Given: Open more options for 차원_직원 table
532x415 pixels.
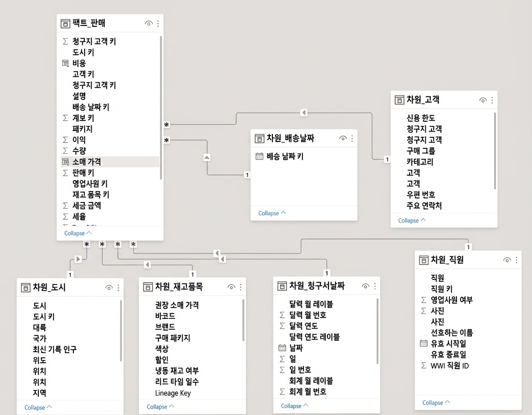Looking at the screenshot, I should [517, 260].
